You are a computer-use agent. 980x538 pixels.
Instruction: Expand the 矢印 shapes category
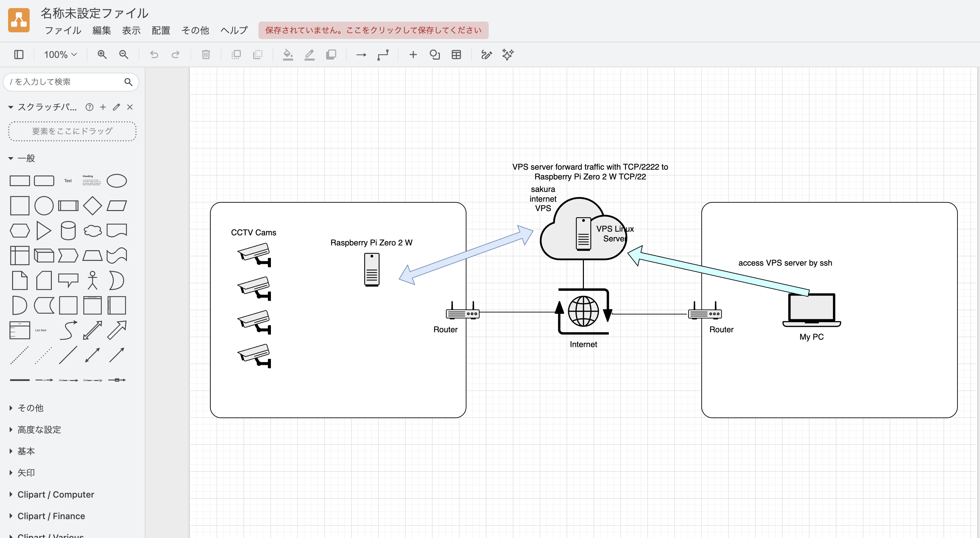pyautogui.click(x=26, y=473)
